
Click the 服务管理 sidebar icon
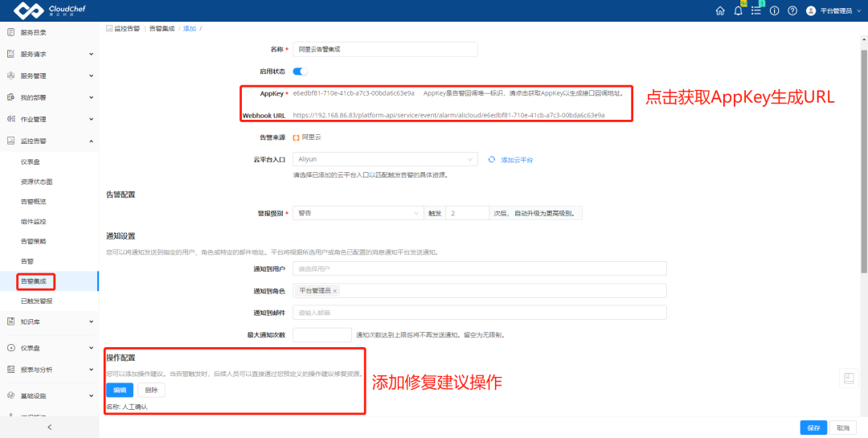10,76
